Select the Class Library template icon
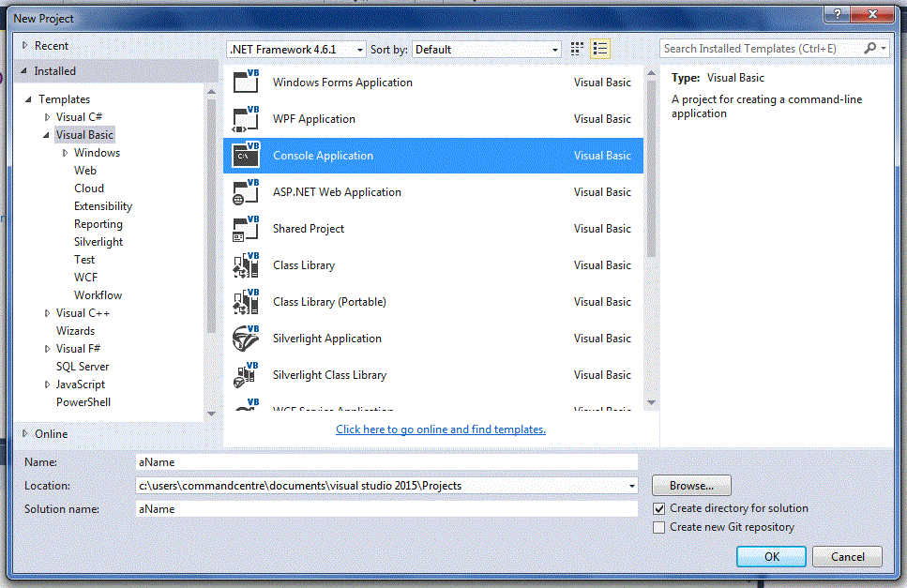The width and height of the screenshot is (907, 588). pyautogui.click(x=245, y=265)
